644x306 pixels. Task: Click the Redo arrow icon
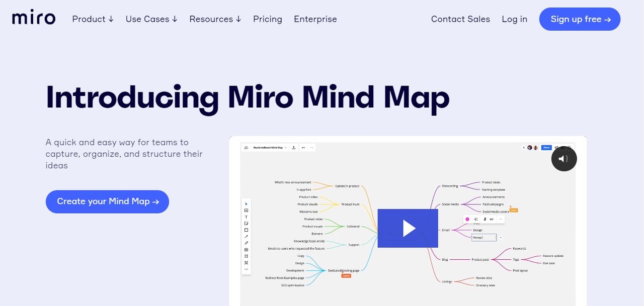tap(311, 148)
